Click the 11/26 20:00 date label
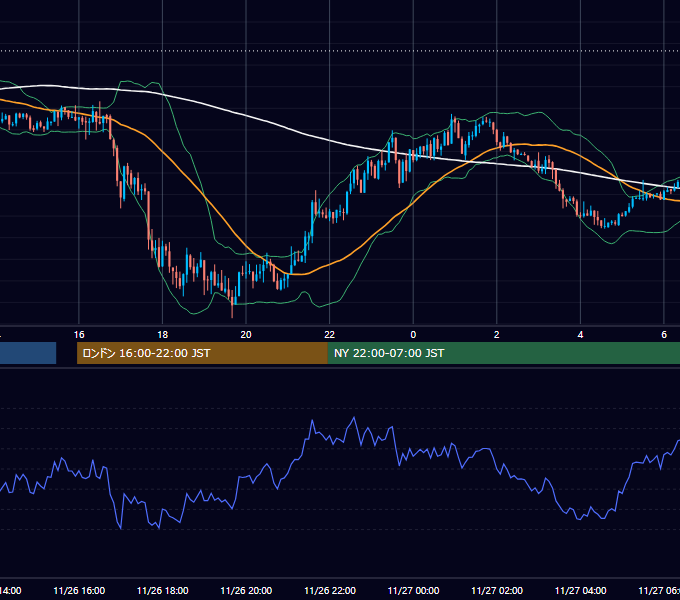 (x=246, y=590)
